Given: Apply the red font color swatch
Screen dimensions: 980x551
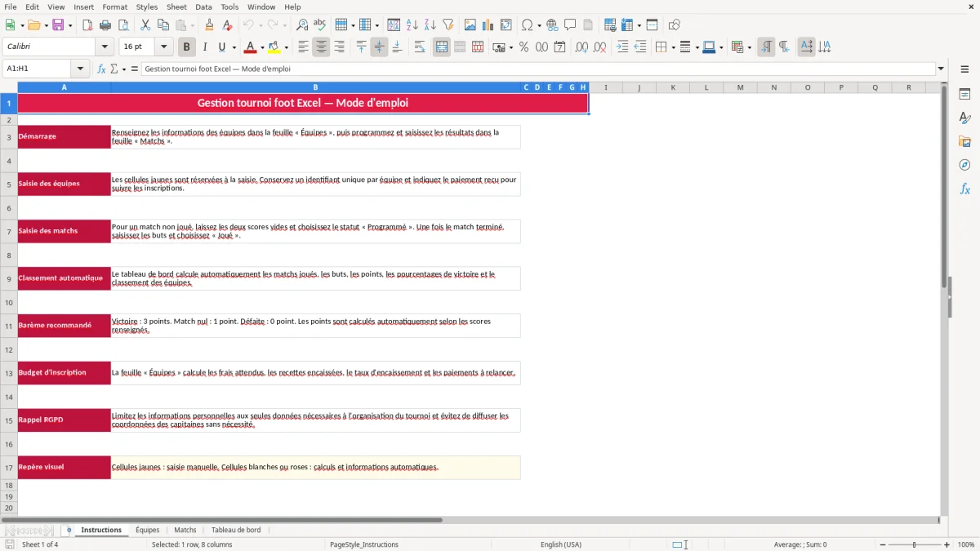Looking at the screenshot, I should (x=251, y=47).
